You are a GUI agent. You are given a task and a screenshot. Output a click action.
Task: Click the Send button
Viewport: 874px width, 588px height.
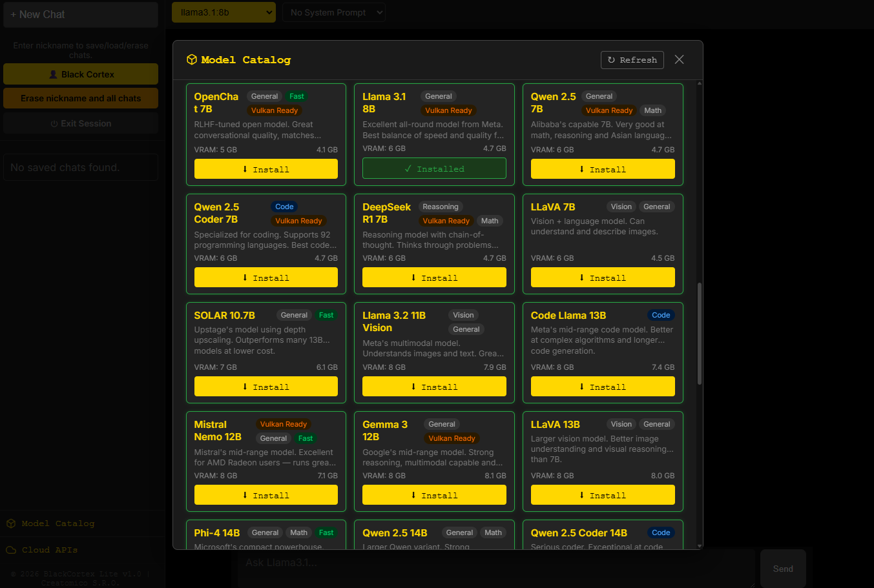tap(783, 569)
